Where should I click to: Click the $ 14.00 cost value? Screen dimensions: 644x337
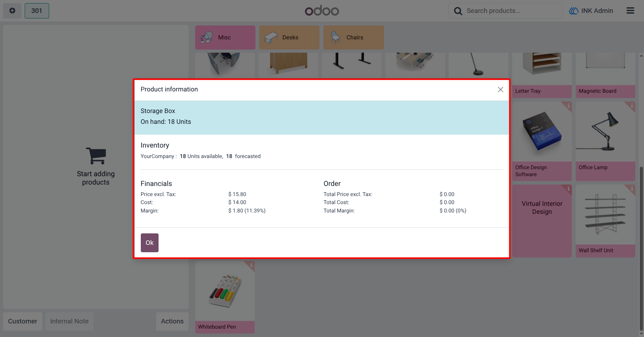(x=237, y=202)
